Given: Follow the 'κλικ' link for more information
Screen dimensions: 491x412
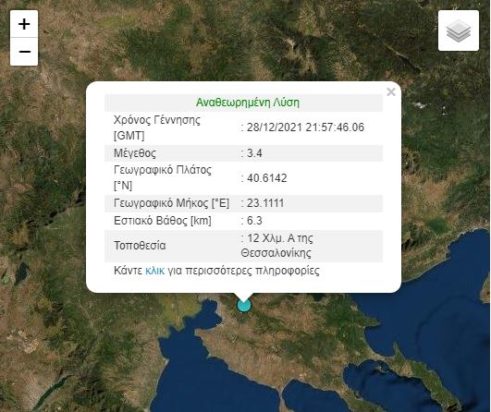Looking at the screenshot, I should (155, 270).
